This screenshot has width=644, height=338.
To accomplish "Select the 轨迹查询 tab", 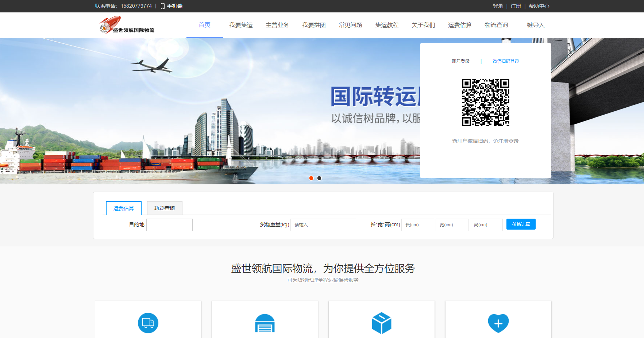I will pos(165,208).
